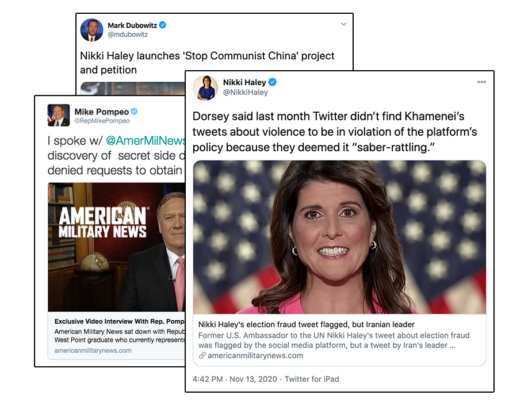The width and height of the screenshot is (532, 418).
Task: Click the verified badge beside Mike Pompeo
Action: (135, 112)
